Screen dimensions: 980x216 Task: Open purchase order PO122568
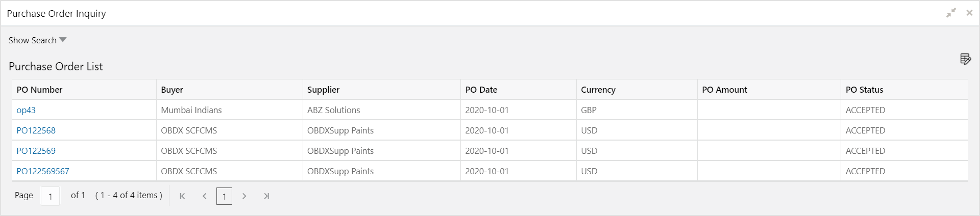coord(36,130)
